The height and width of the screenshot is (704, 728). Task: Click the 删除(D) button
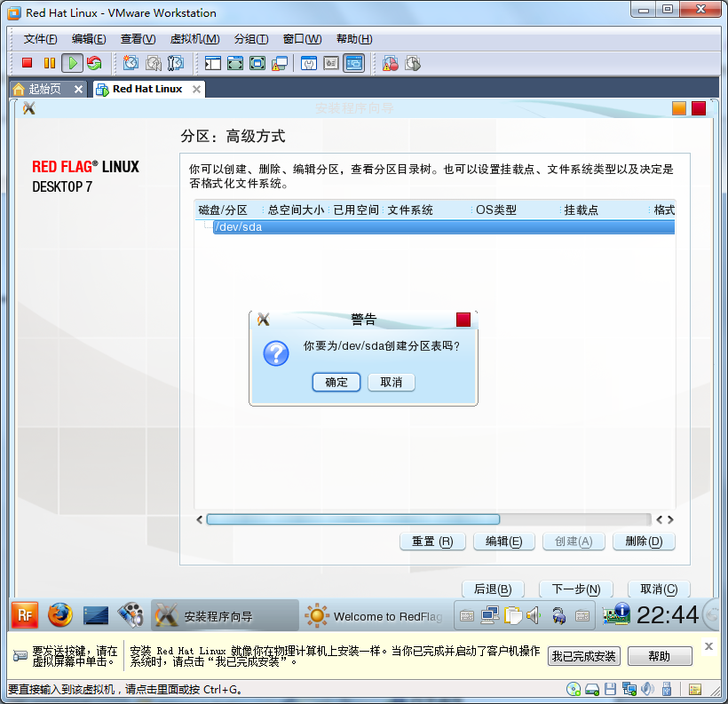coord(644,542)
